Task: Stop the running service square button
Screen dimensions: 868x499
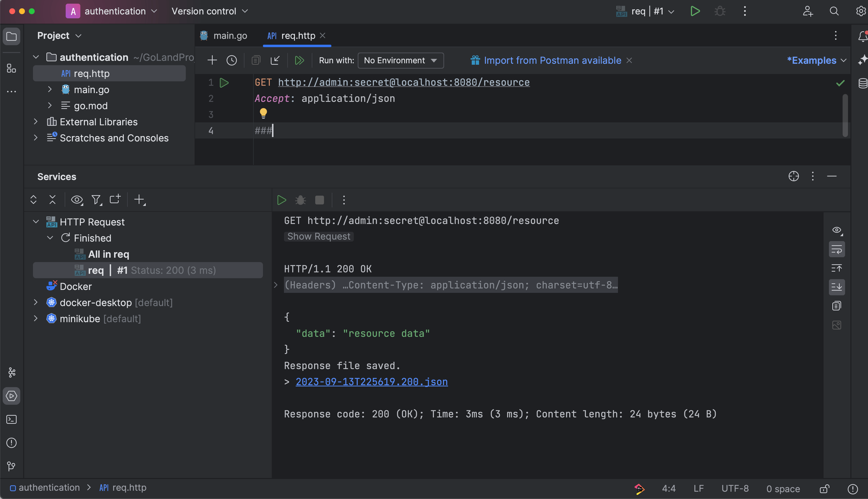Action: click(319, 200)
